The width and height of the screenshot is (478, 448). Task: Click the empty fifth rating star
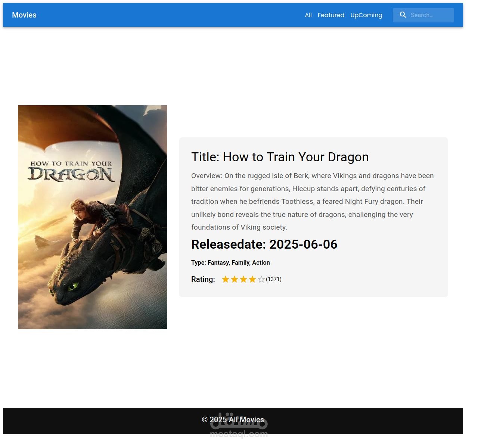coord(261,279)
